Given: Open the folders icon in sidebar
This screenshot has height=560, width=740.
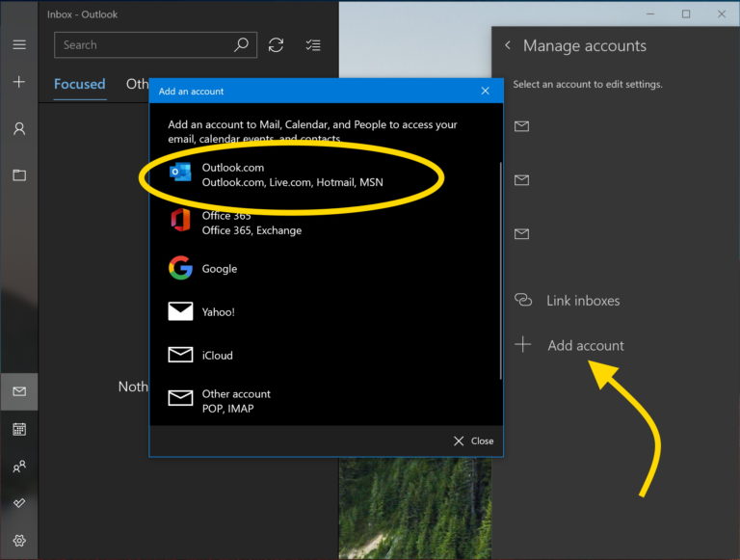Looking at the screenshot, I should [x=19, y=175].
